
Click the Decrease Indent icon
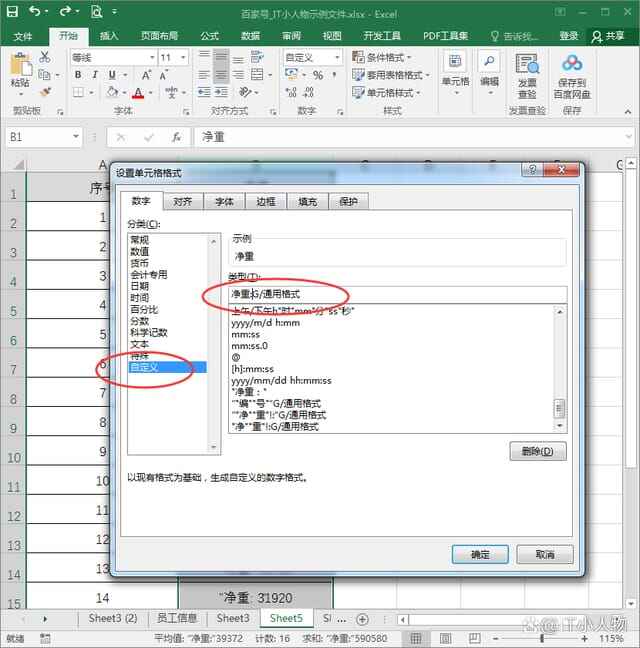point(204,92)
